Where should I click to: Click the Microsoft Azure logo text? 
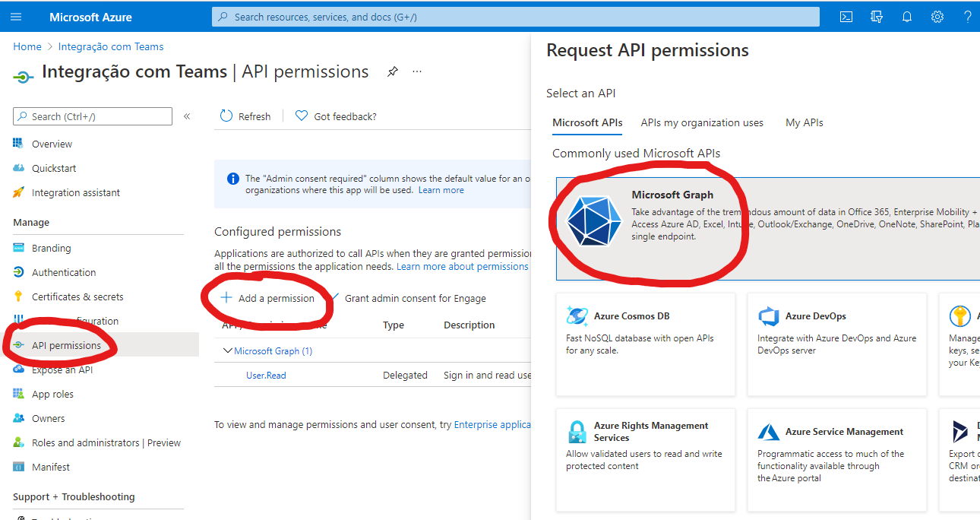click(x=90, y=17)
